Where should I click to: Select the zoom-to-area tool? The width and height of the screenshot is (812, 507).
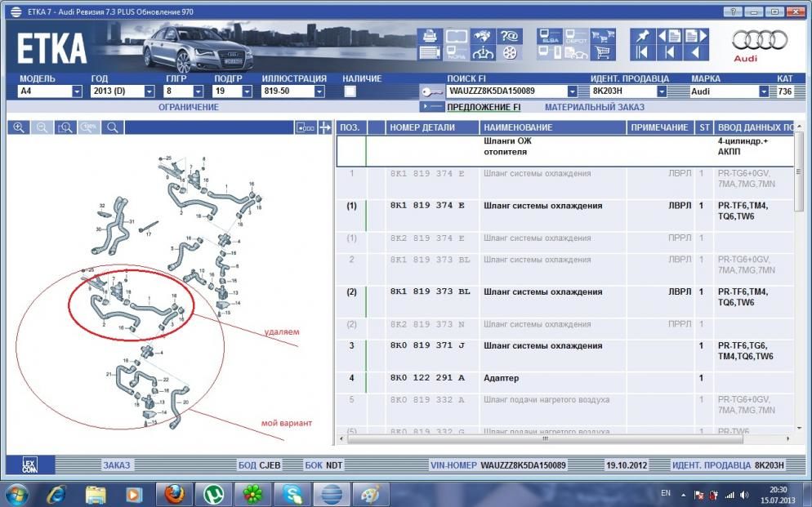(65, 127)
